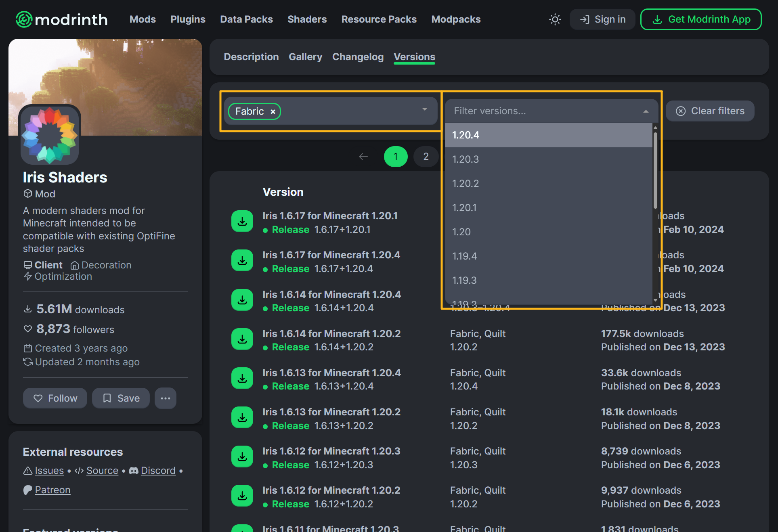Open Resource Packs section
Viewport: 778px width, 532px height.
(379, 19)
